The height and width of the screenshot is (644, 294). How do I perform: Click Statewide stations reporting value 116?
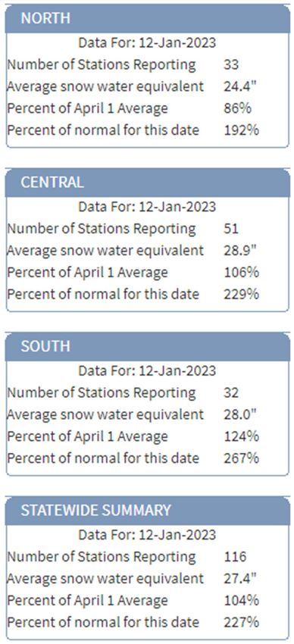236,557
